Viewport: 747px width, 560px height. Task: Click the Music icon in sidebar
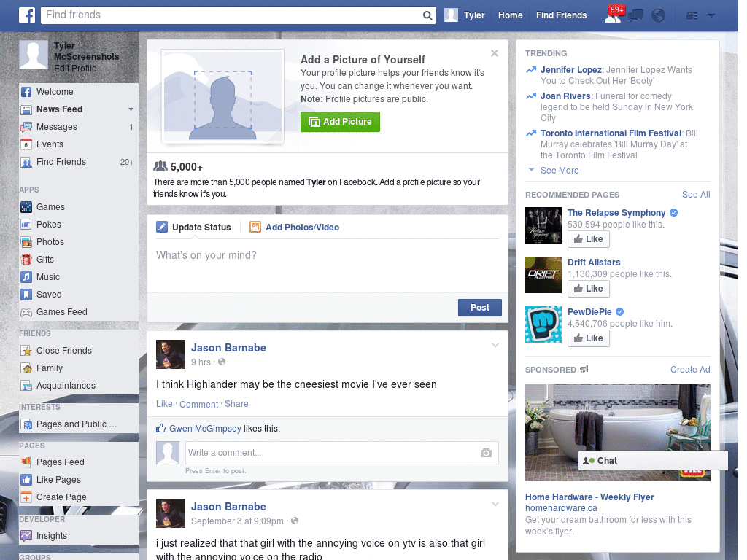[26, 277]
